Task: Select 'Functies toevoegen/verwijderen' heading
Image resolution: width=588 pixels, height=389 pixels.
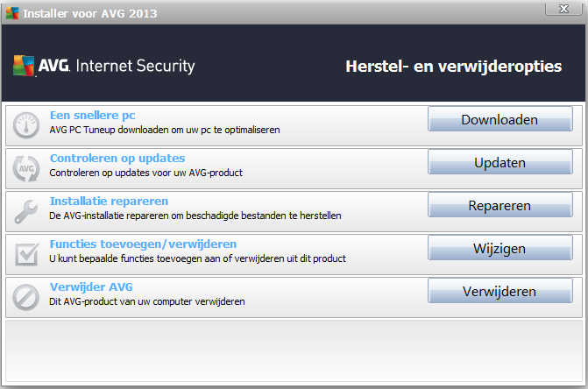Action: (x=143, y=244)
